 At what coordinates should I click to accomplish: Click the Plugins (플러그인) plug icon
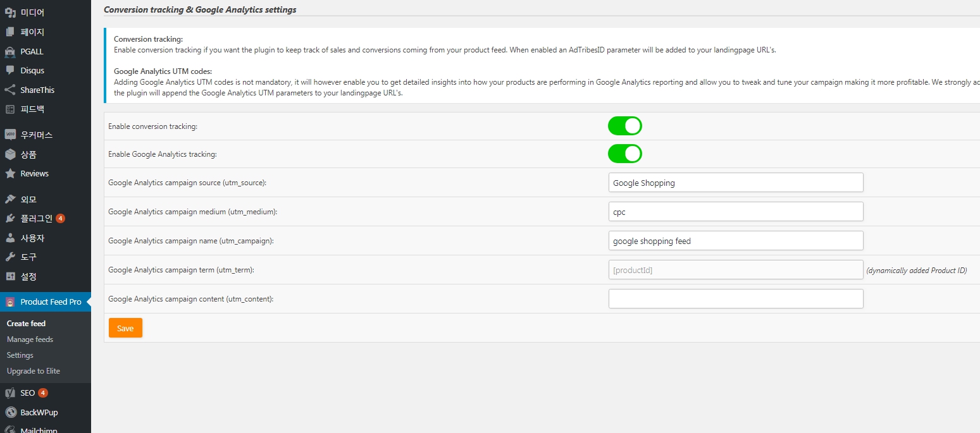coord(10,218)
